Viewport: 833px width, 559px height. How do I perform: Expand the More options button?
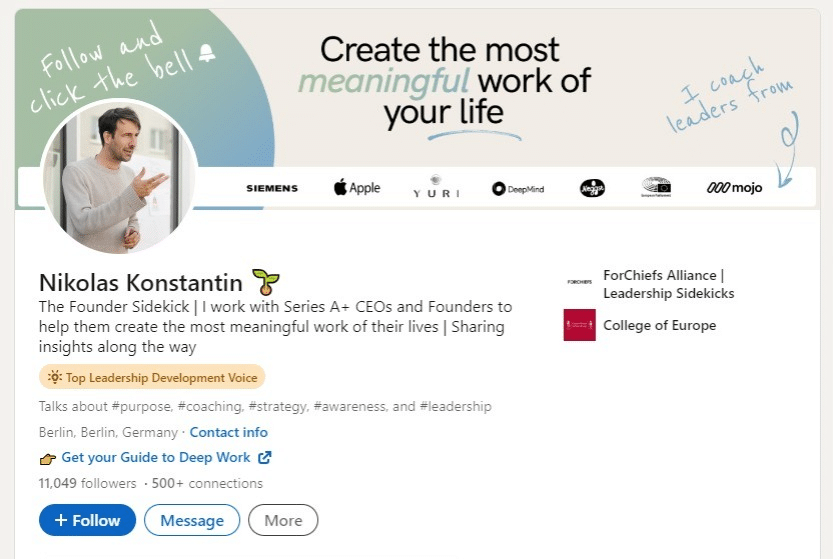(x=283, y=520)
